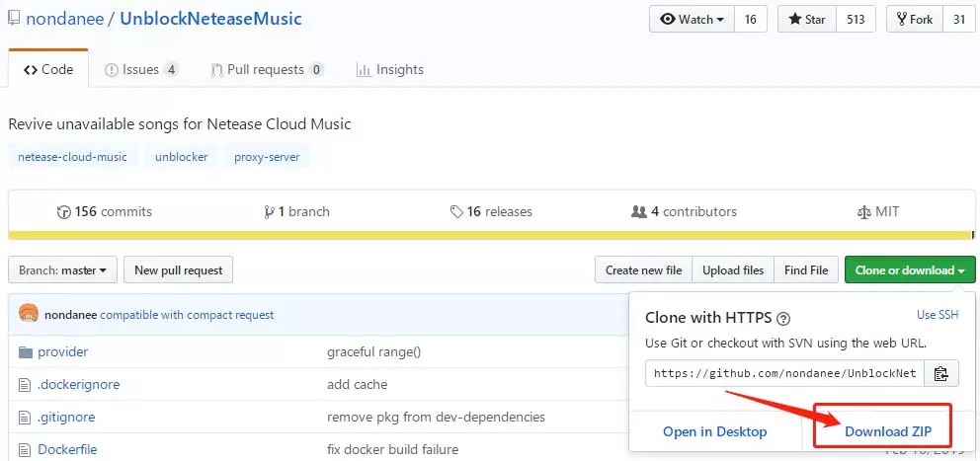View the 4 contributors list
Image resolution: width=980 pixels, height=461 pixels.
[684, 212]
